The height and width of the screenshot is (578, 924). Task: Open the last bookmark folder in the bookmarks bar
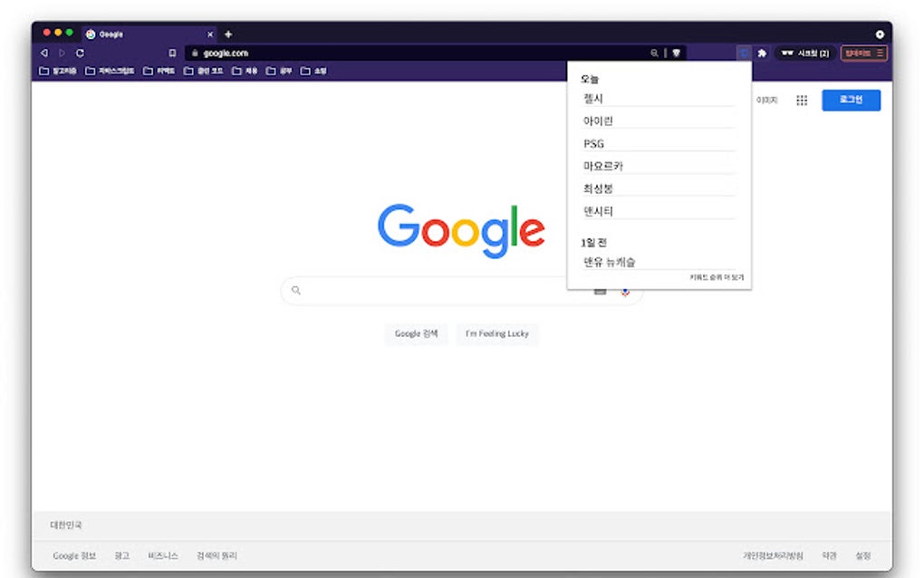coord(314,71)
